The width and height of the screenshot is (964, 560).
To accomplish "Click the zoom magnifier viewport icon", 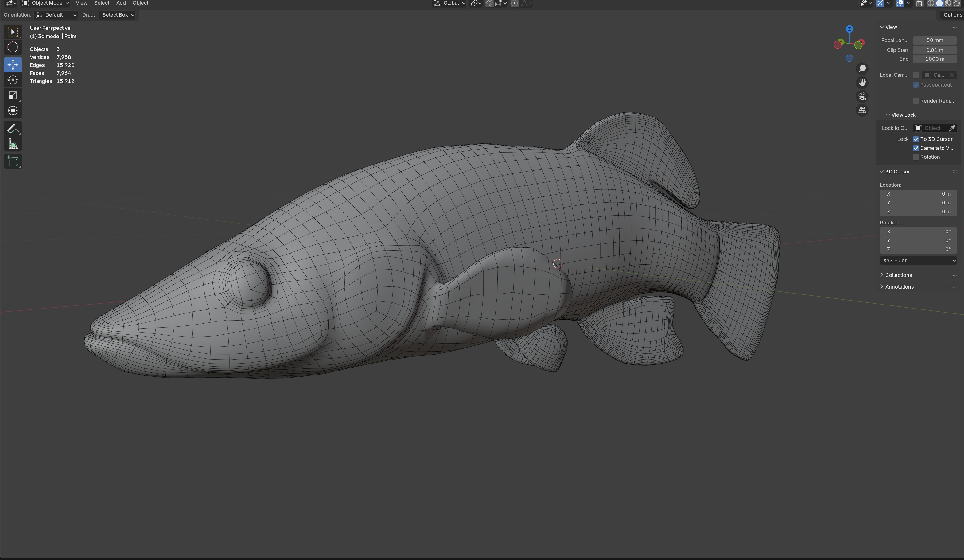I will (x=862, y=69).
